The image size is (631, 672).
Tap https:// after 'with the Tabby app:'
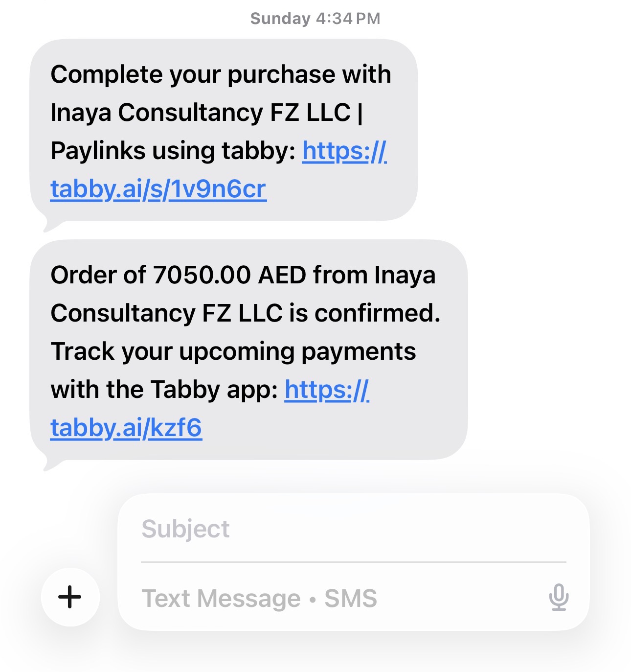[327, 390]
